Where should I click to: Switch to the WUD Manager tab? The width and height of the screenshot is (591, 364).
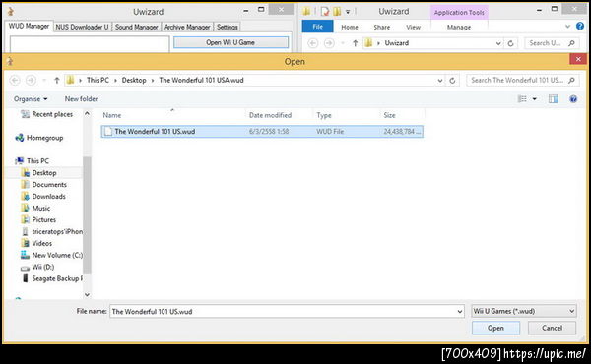click(29, 26)
